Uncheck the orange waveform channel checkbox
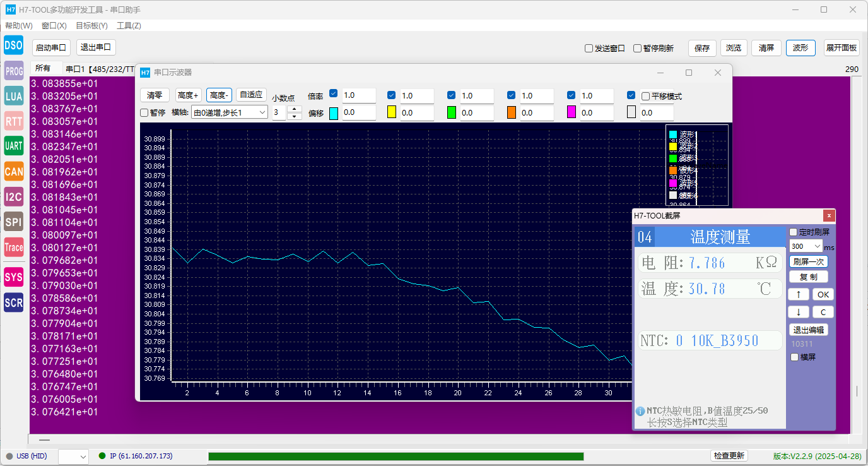The width and height of the screenshot is (868, 466). [511, 95]
